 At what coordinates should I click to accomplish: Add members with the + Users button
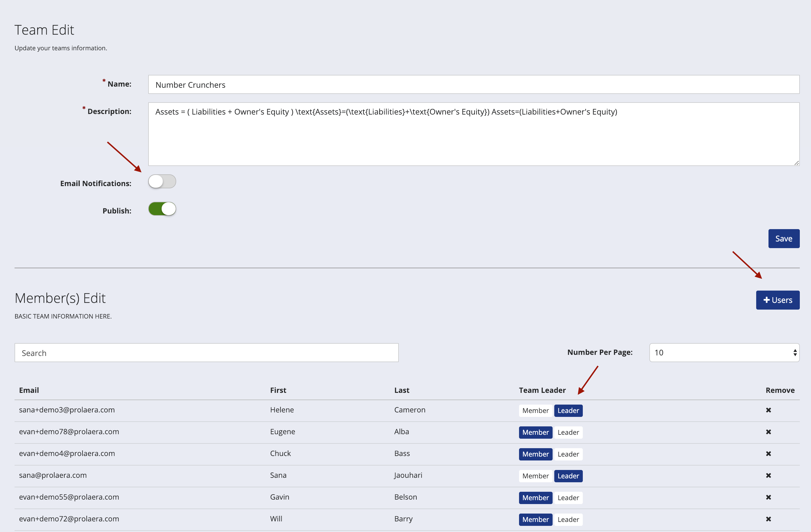(x=778, y=300)
